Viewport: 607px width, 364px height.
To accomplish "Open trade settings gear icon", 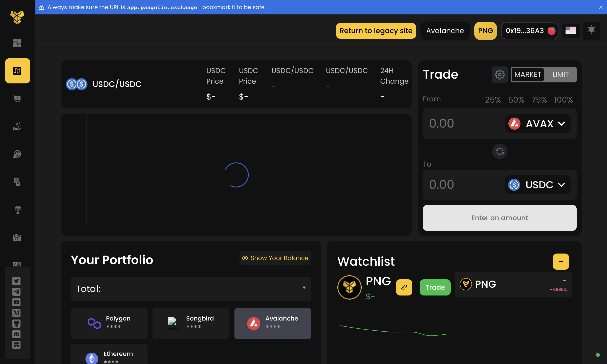I will click(500, 75).
